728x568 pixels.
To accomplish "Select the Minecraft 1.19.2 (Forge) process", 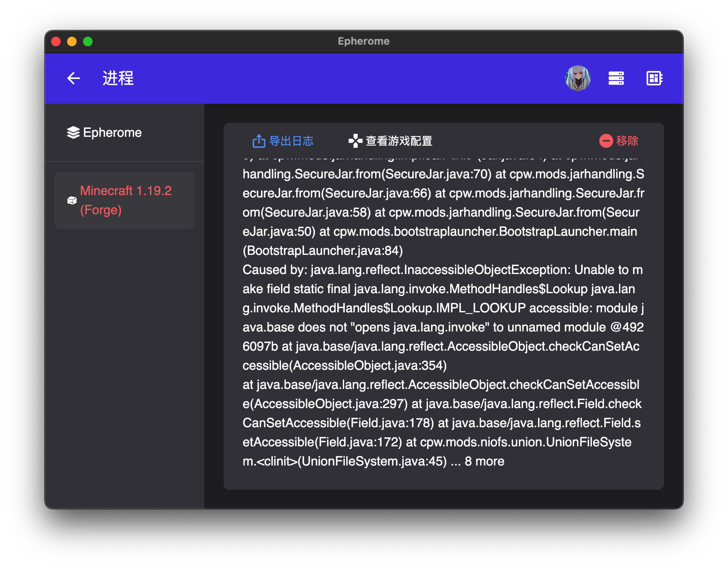I will [124, 200].
